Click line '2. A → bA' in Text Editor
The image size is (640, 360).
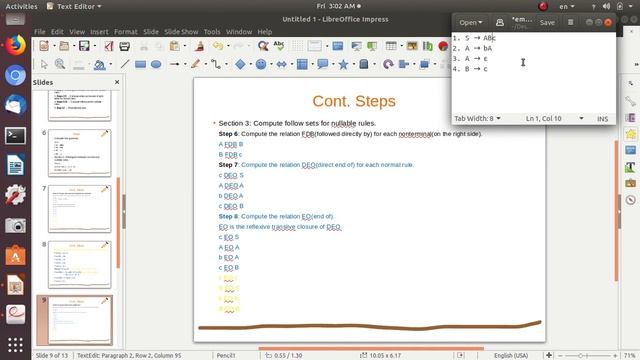pos(472,48)
